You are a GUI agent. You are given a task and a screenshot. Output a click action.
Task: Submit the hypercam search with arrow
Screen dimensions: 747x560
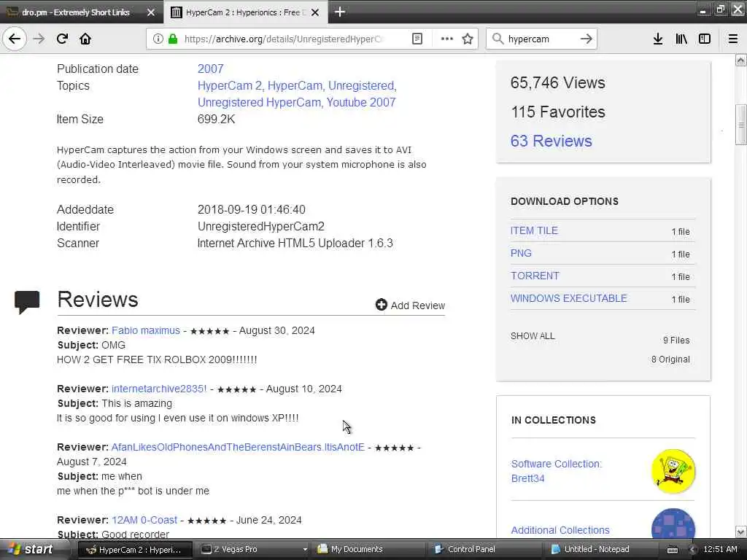tap(587, 39)
